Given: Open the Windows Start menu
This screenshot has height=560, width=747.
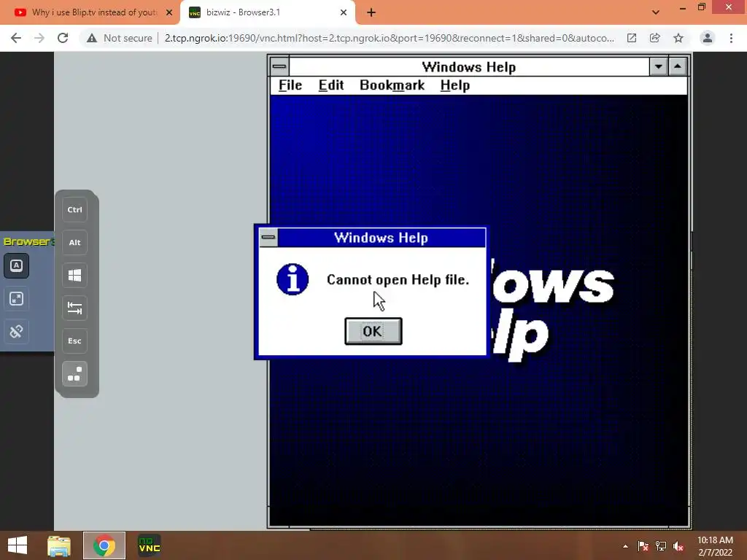Looking at the screenshot, I should coord(18,545).
